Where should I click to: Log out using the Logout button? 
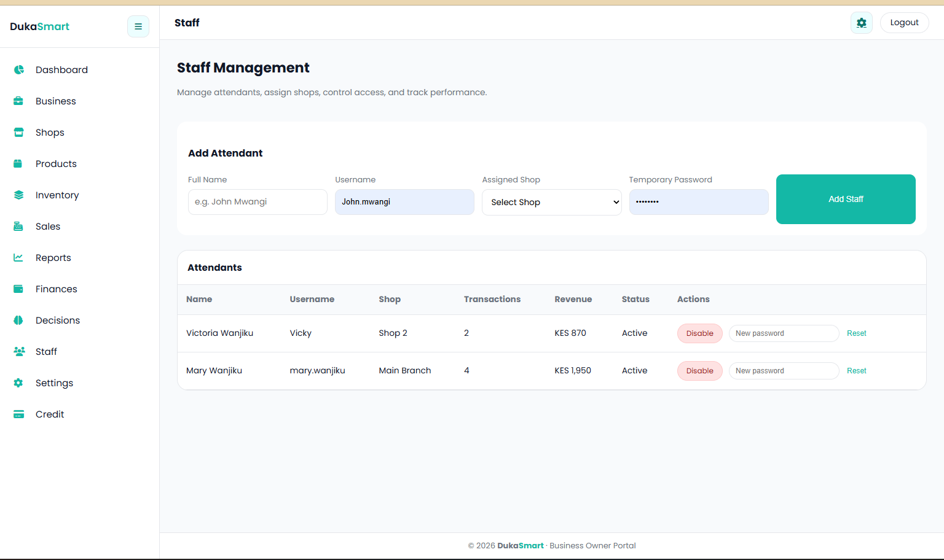[x=904, y=23]
